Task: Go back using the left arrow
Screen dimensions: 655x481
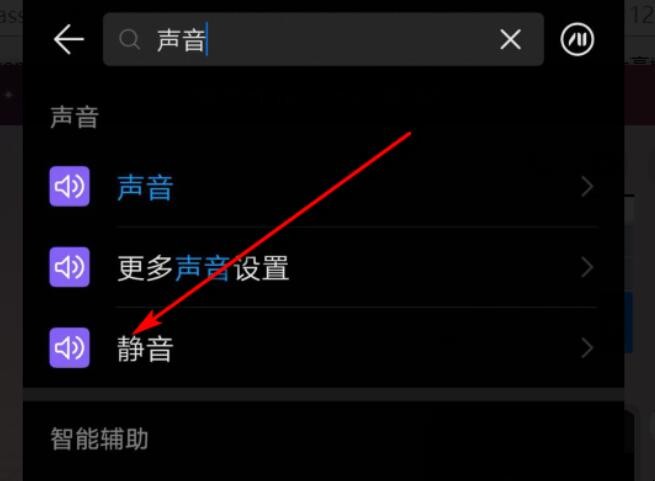Action: [69, 39]
